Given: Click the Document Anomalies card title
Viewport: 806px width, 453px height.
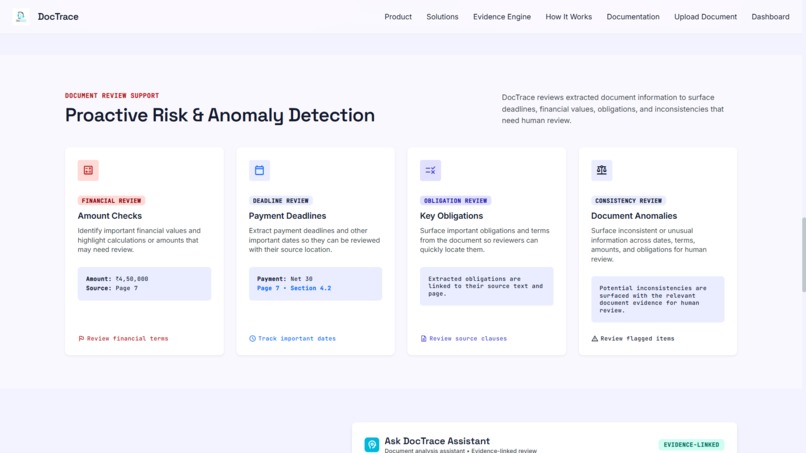Looking at the screenshot, I should 634,216.
